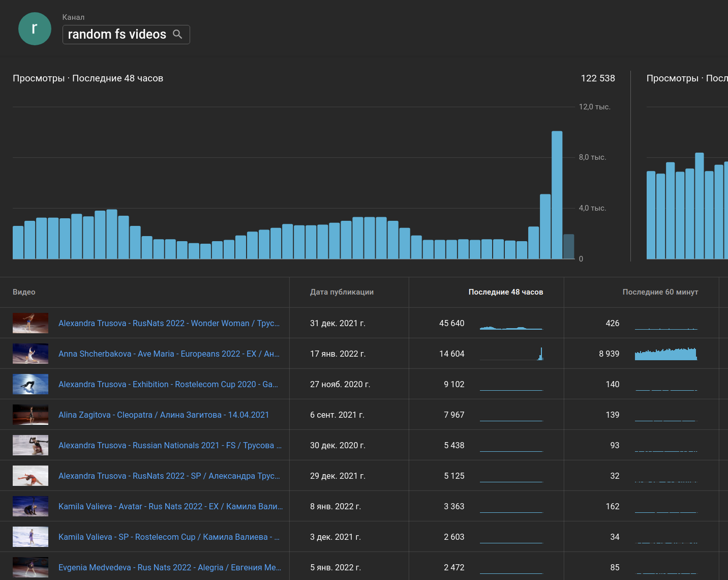
Task: Click 48-hour sparkline for Shcherbakova Ave Maria
Action: coord(511,354)
